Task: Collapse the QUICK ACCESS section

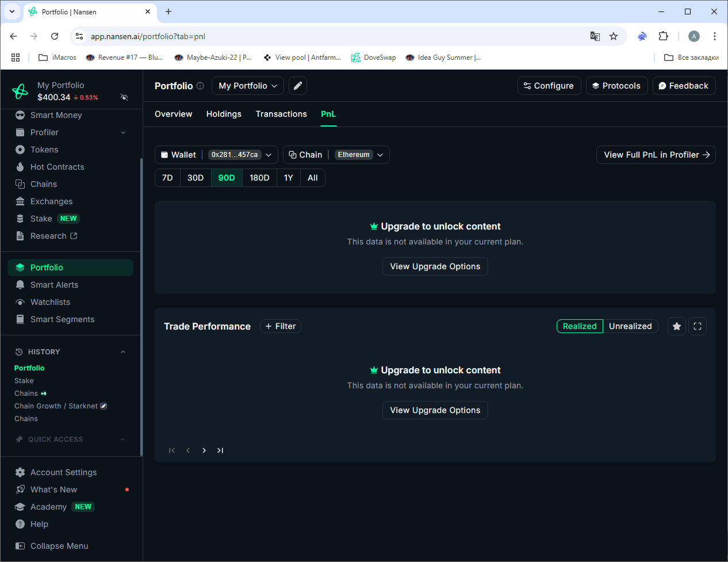Action: [x=123, y=439]
